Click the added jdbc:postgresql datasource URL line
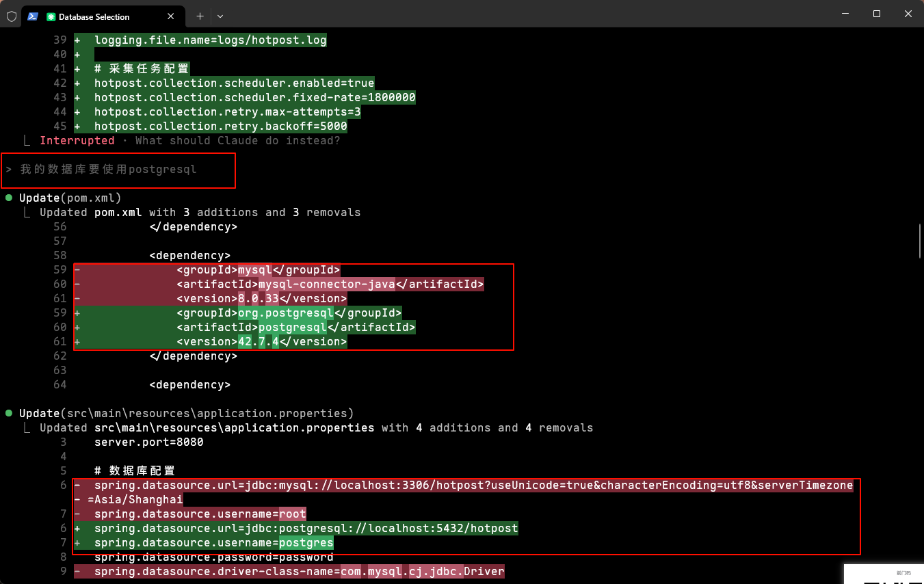The image size is (924, 584). click(306, 528)
